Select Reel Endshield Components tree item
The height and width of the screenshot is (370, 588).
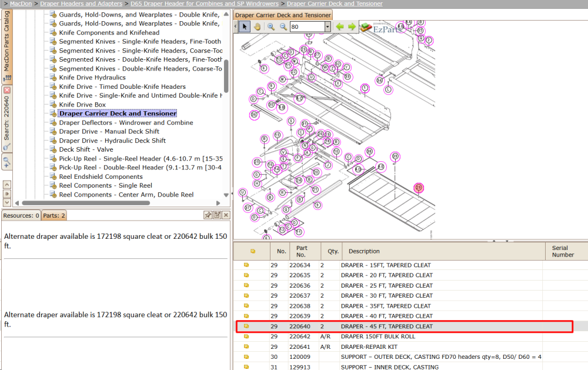(101, 176)
